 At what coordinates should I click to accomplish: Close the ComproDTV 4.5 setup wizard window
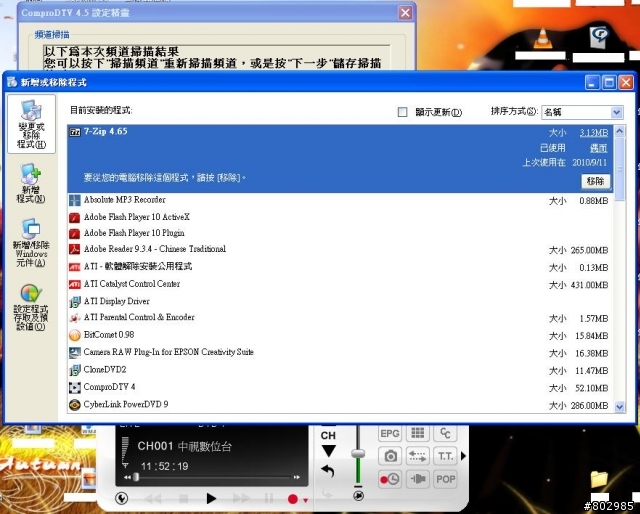pos(405,13)
